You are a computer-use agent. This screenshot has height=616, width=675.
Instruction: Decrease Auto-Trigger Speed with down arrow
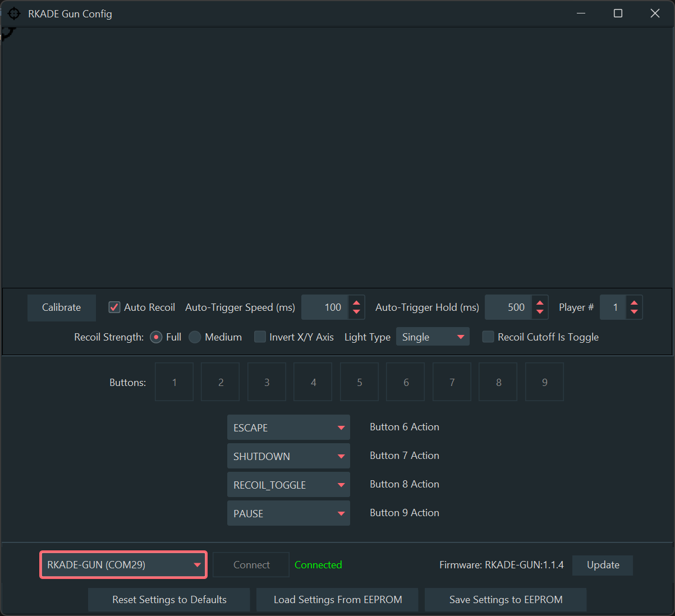[356, 312]
